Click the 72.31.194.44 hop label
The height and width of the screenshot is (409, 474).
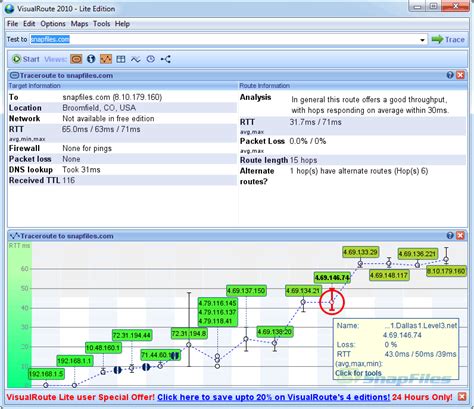click(x=132, y=335)
